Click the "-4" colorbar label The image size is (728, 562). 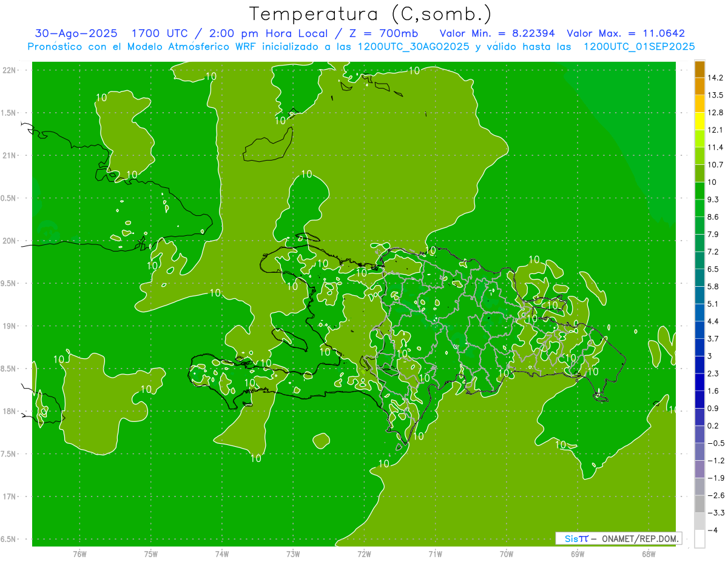click(712, 530)
